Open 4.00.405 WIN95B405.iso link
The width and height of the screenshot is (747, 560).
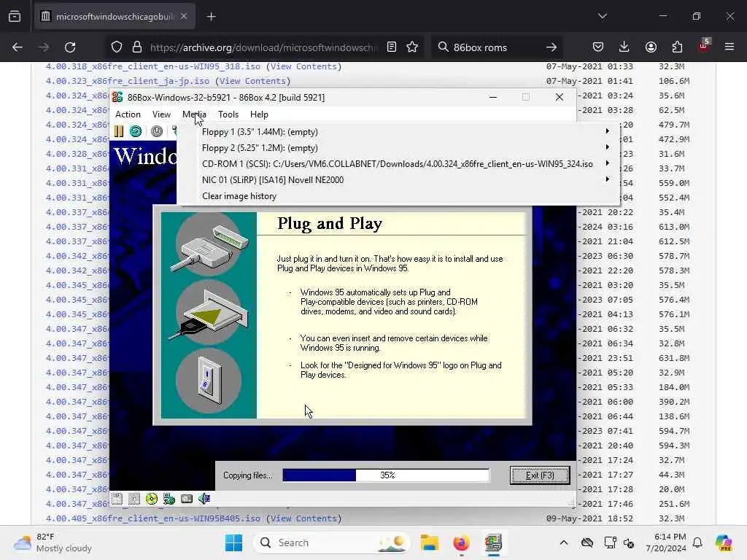[153, 518]
